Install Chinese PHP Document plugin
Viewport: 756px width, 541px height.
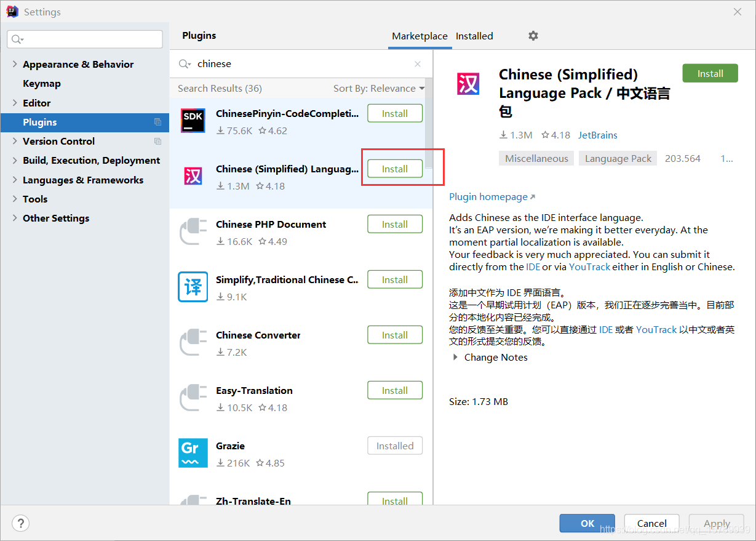tap(395, 224)
